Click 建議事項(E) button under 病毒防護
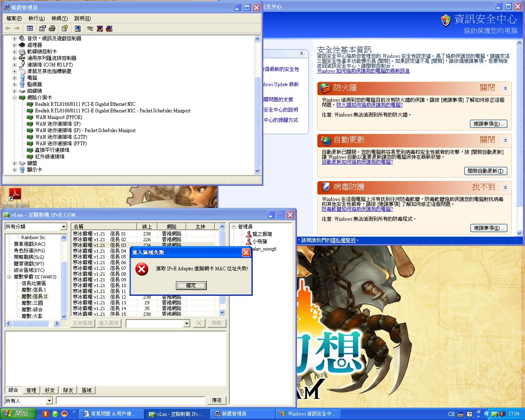 (488, 228)
